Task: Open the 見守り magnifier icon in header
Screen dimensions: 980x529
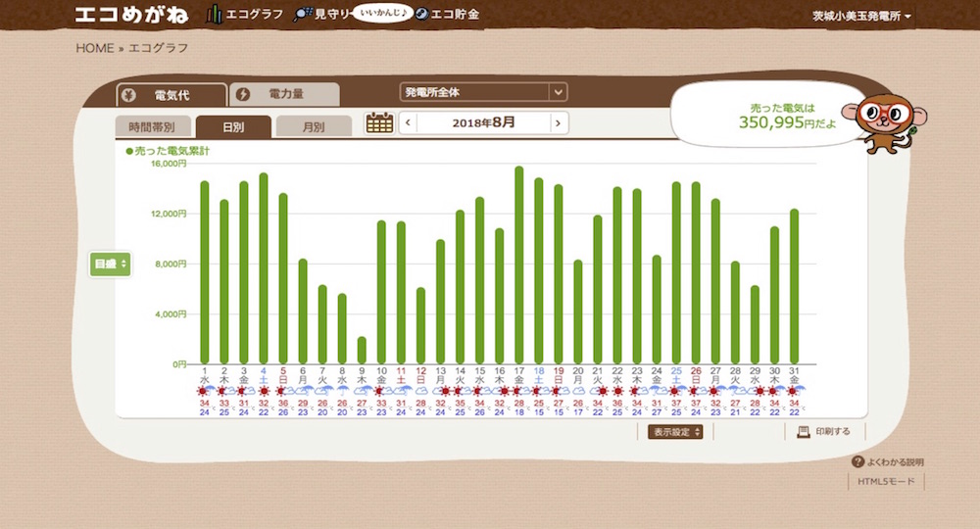Action: pos(303,14)
